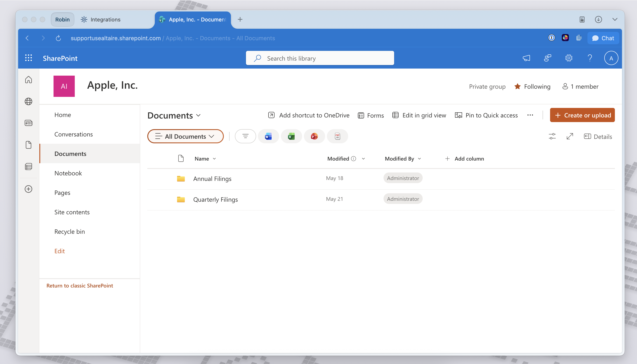This screenshot has width=637, height=364.
Task: Go back with the browser arrow
Action: click(x=27, y=38)
